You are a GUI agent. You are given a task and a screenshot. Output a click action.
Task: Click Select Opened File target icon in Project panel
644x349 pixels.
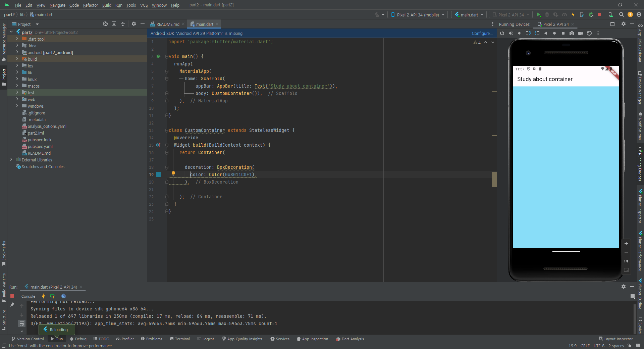(x=105, y=24)
